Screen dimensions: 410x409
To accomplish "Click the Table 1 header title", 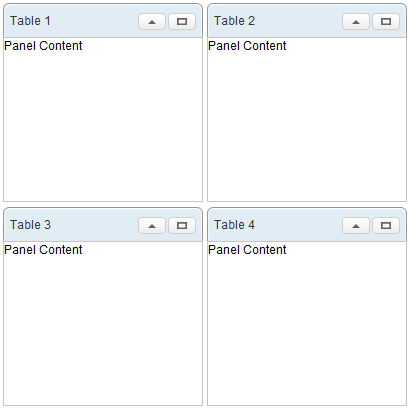I will point(30,21).
